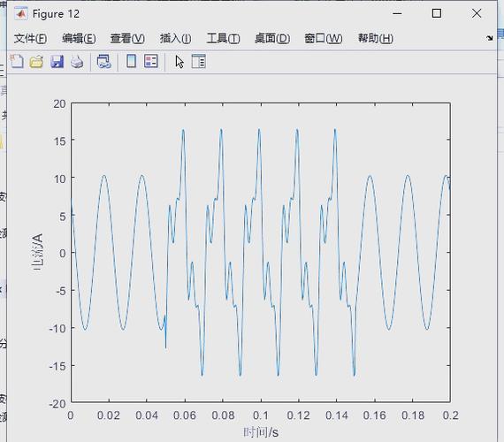This screenshot has height=442, width=504.
Task: Click the y-axis tick label -5
Action: (60, 291)
